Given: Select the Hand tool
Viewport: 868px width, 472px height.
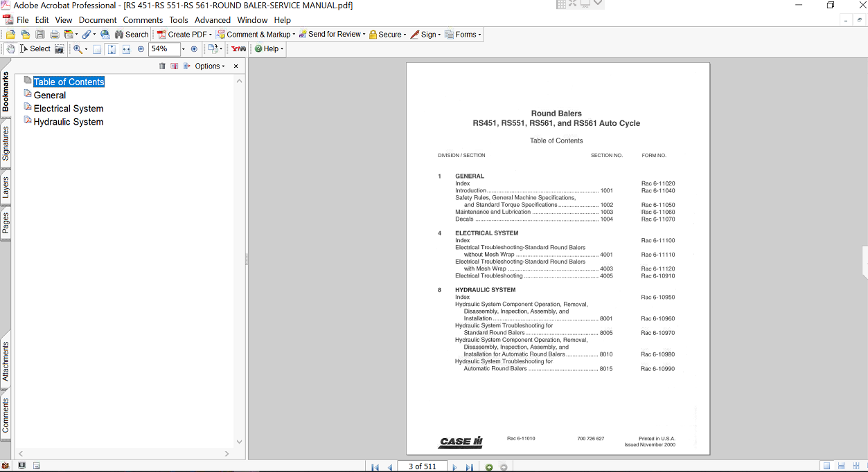Looking at the screenshot, I should [x=10, y=49].
